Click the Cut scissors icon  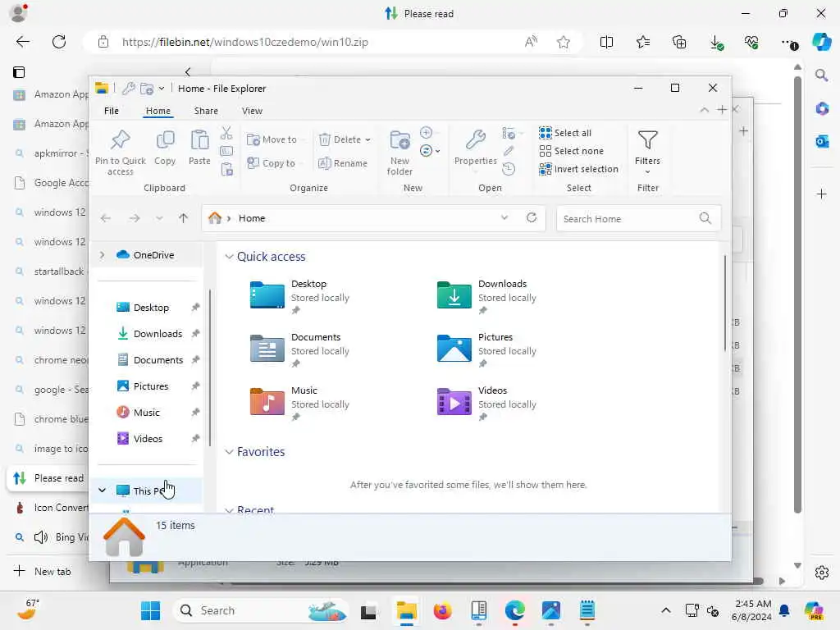point(226,133)
